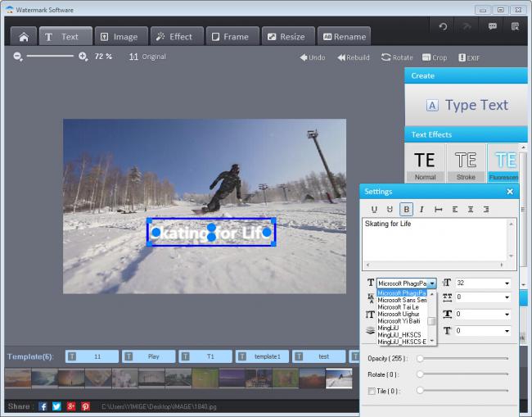532x417 pixels.
Task: Toggle underline formatting in Settings
Action: click(x=374, y=210)
